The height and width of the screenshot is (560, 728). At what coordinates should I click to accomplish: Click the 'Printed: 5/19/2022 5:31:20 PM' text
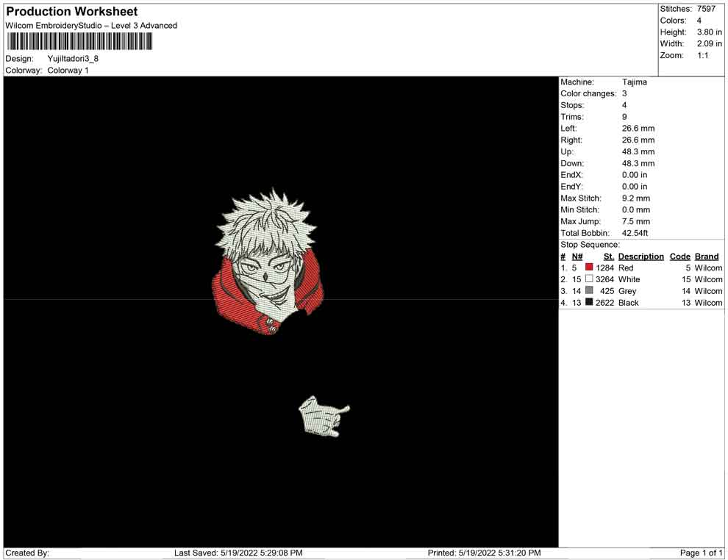coord(484,553)
